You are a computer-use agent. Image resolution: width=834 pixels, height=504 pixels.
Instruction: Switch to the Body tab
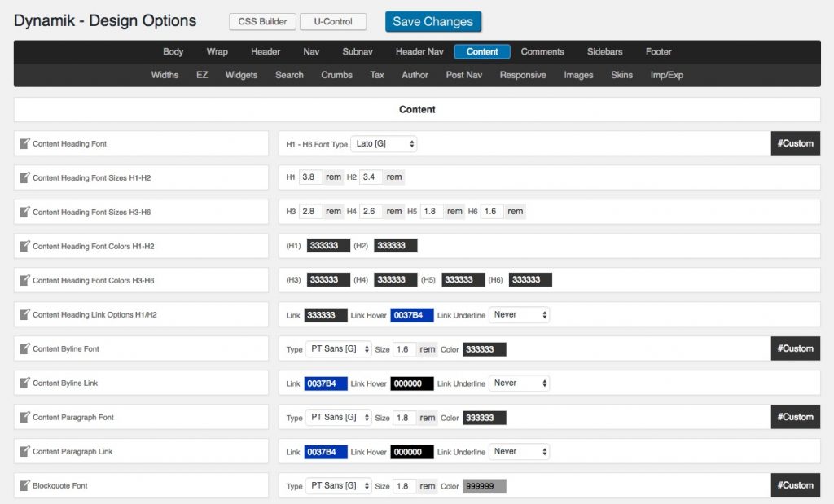tap(173, 51)
